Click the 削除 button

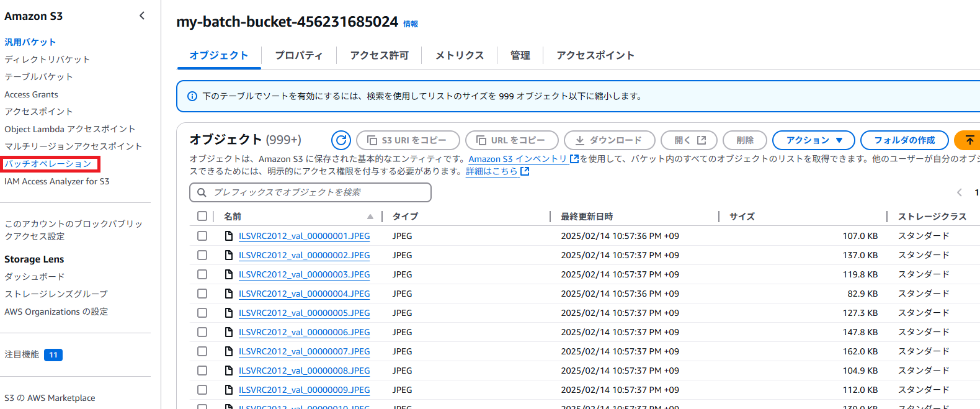click(745, 140)
